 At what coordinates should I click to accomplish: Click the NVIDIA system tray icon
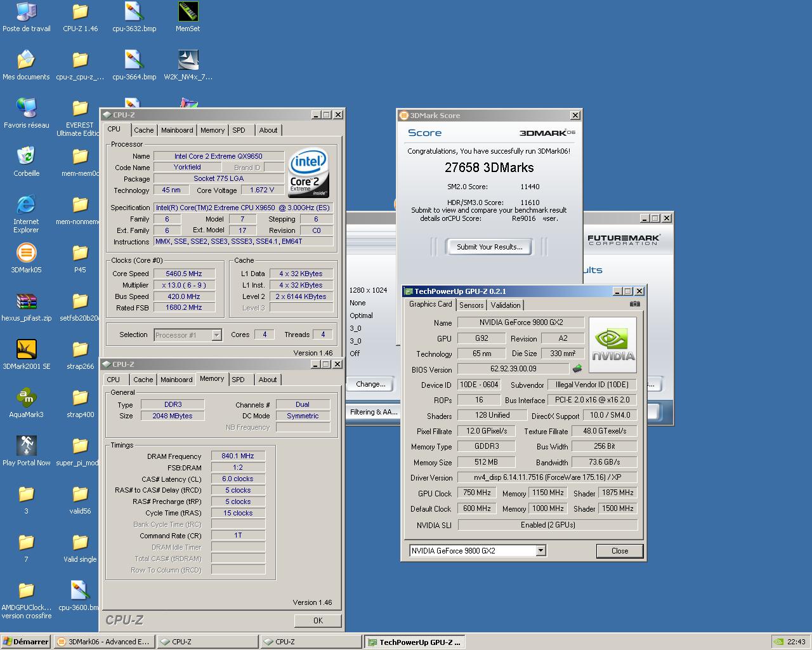tap(778, 642)
